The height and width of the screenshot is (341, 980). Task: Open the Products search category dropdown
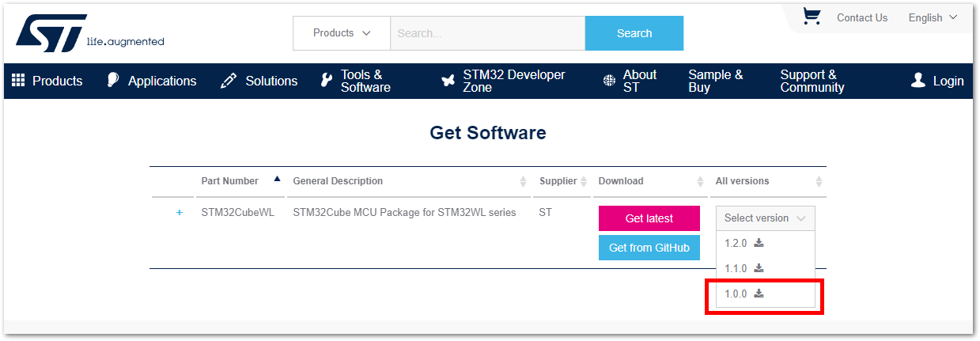342,33
